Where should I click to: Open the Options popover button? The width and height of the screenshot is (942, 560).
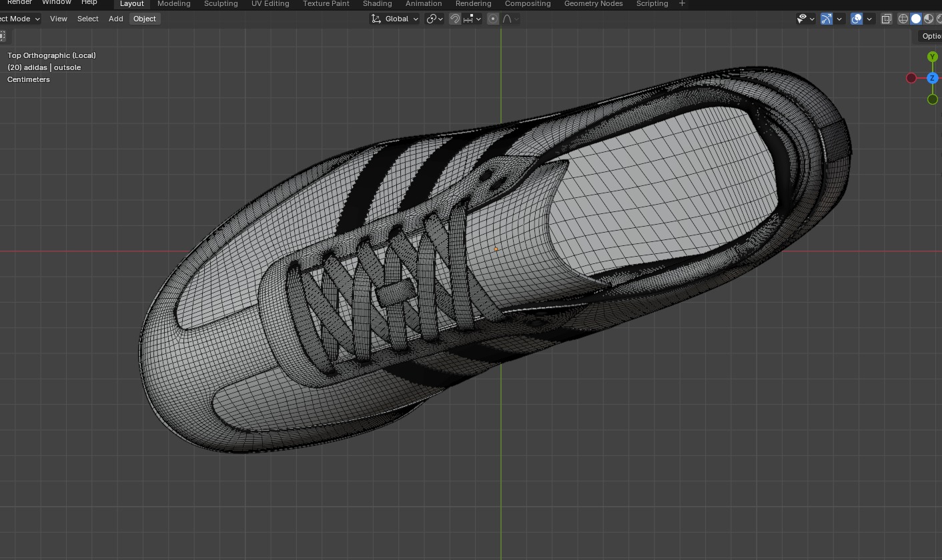click(931, 36)
